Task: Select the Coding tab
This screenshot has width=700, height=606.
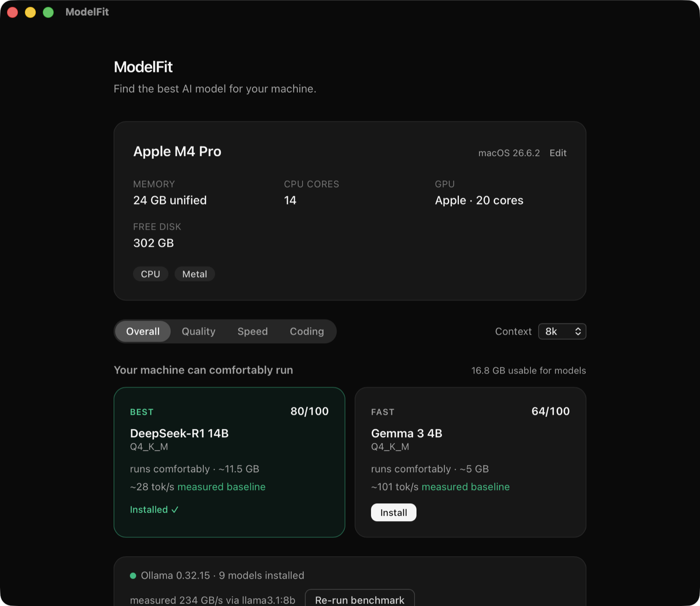Action: 307,331
